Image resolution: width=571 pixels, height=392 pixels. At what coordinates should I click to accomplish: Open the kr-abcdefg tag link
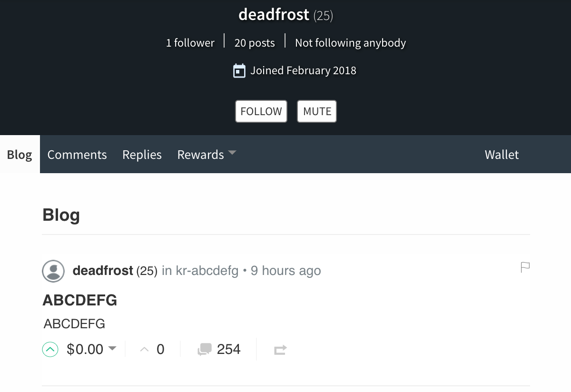[x=207, y=271]
